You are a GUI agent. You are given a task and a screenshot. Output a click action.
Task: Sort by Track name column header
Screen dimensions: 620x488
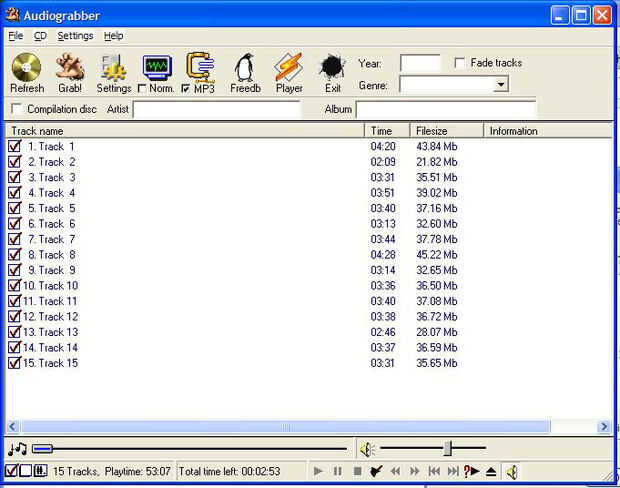tap(185, 131)
